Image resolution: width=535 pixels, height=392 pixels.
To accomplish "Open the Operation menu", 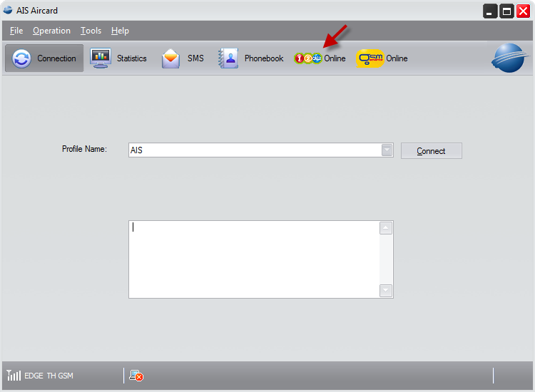I will (51, 31).
